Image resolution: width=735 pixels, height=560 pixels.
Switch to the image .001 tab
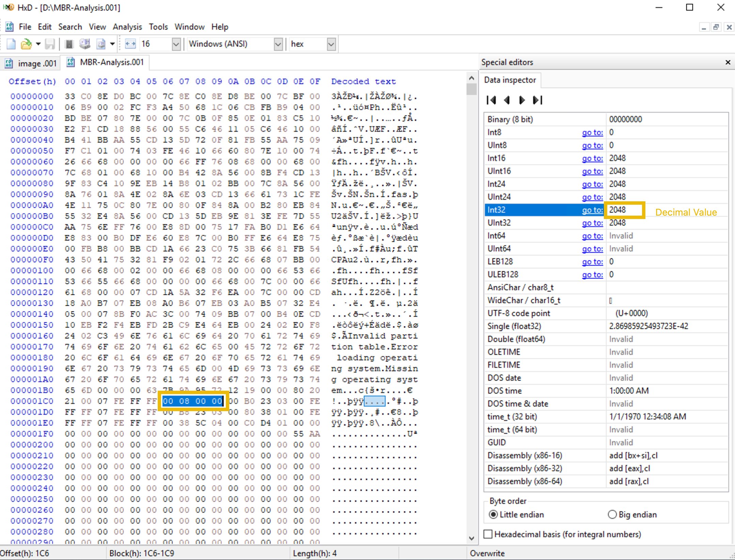point(31,63)
